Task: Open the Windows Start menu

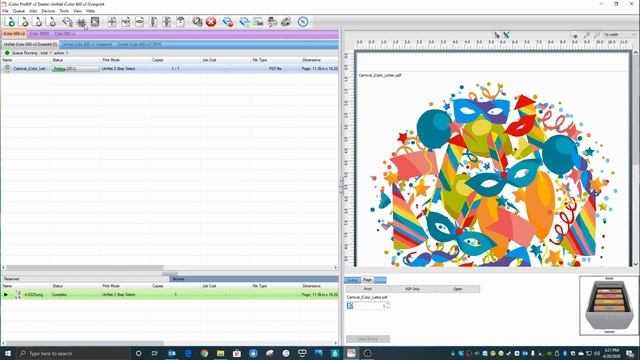Action: click(x=8, y=353)
